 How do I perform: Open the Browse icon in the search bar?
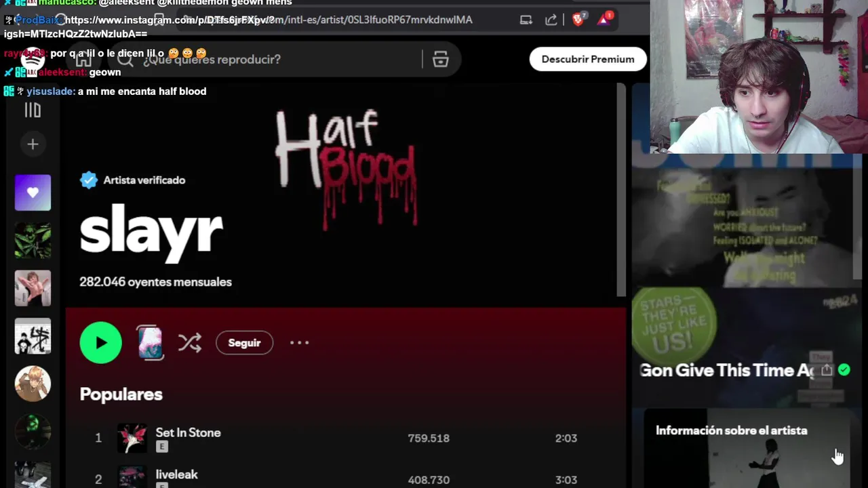(x=441, y=59)
